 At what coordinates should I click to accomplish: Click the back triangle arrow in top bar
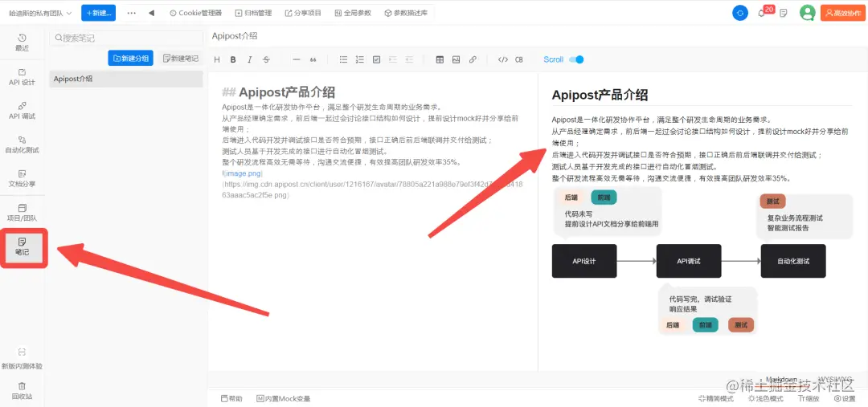coord(151,13)
